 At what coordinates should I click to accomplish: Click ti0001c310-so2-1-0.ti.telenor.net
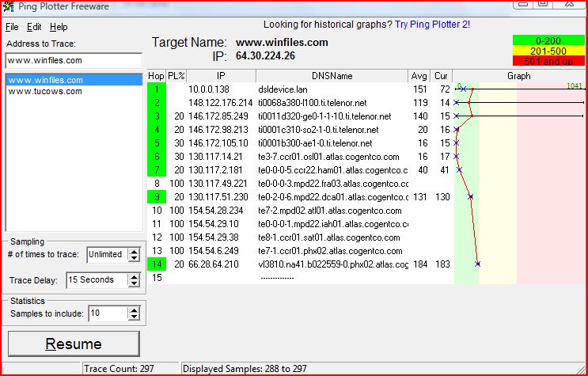(x=318, y=130)
